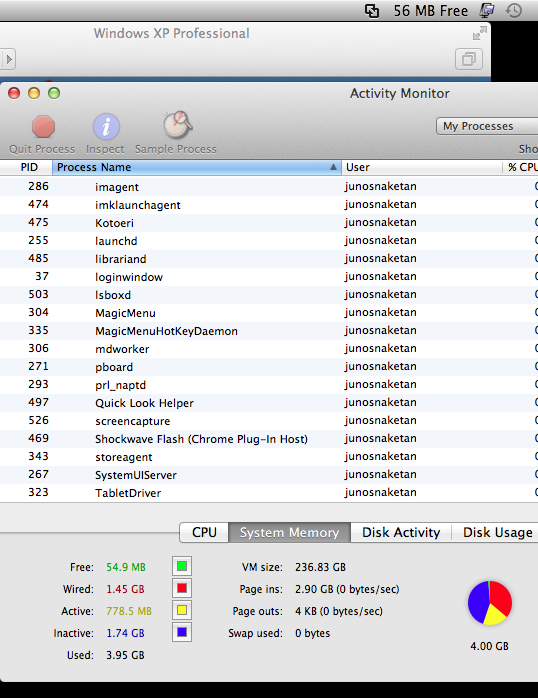Select the SystemUIServer process row
Screen dimensions: 538x698
269,475
